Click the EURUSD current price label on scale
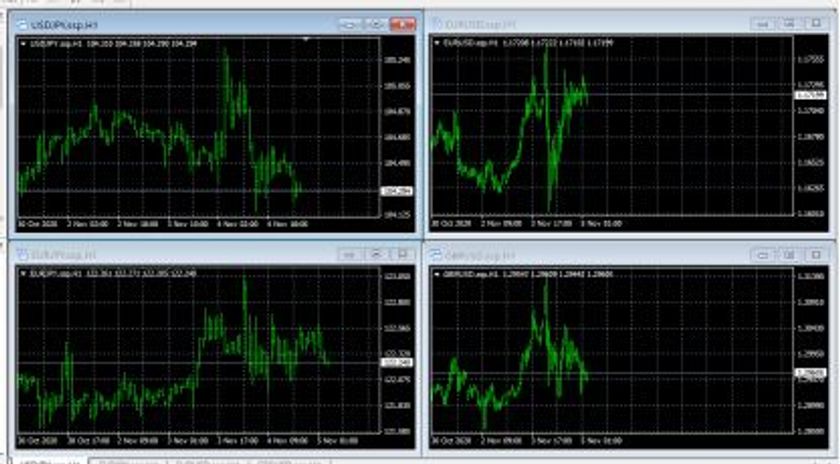 [810, 95]
